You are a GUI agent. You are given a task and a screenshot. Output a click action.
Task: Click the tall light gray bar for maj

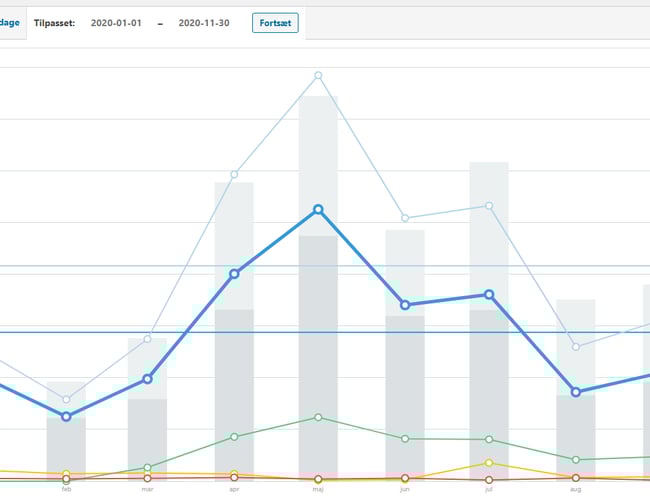click(x=318, y=150)
